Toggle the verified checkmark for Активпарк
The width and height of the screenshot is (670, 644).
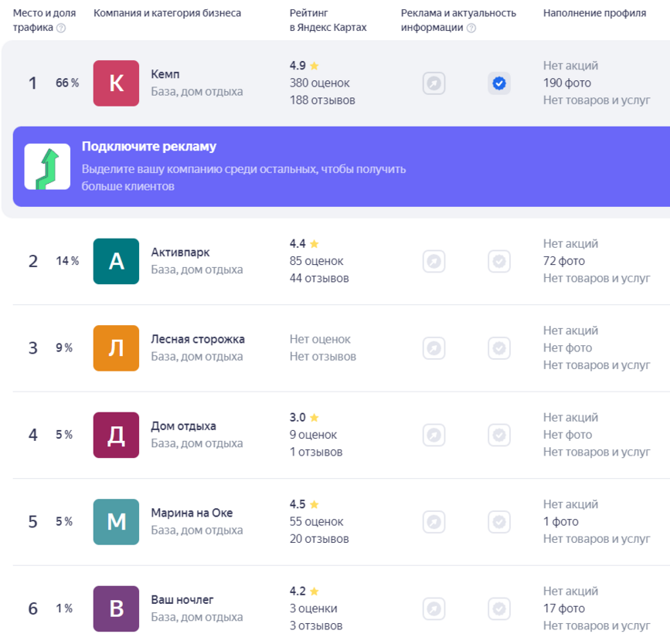(x=499, y=261)
